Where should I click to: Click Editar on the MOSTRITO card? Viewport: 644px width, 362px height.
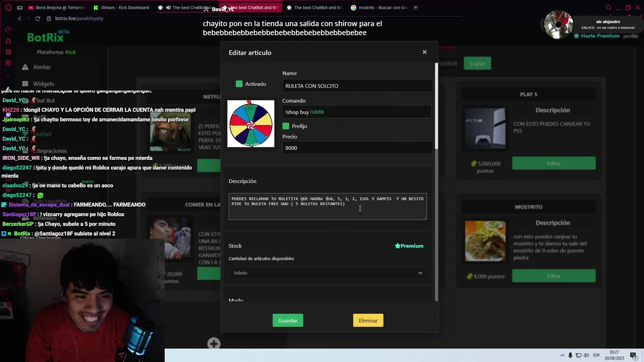(553, 276)
